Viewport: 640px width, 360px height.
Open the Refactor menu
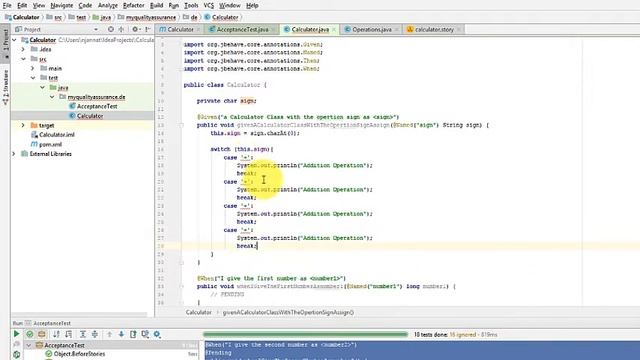(133, 5)
